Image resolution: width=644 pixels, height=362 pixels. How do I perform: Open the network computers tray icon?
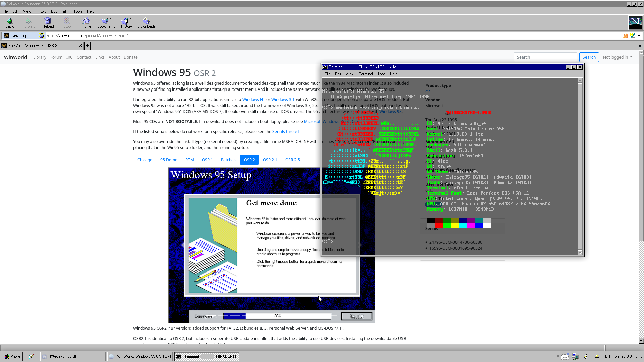pos(576,357)
